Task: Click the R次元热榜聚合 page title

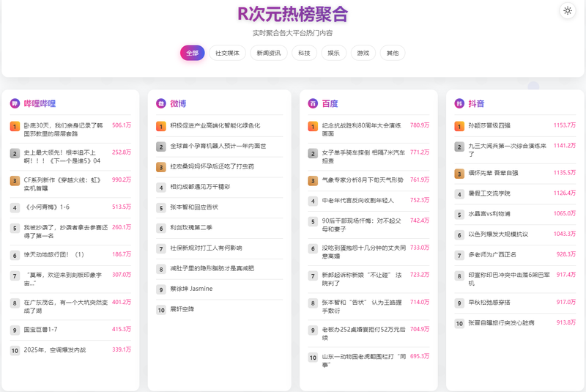Action: [292, 14]
